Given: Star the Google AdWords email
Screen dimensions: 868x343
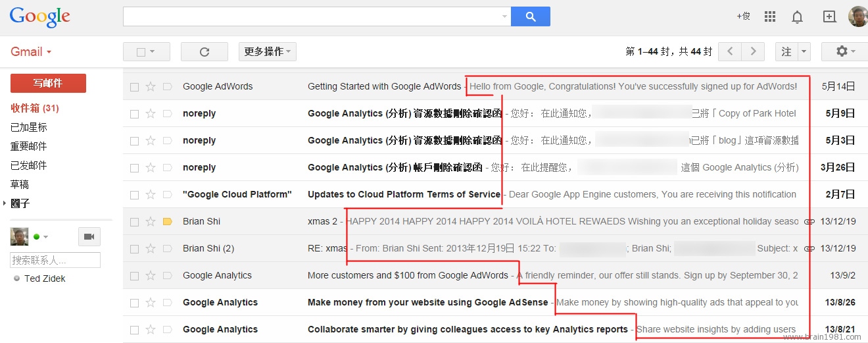Looking at the screenshot, I should [x=150, y=86].
